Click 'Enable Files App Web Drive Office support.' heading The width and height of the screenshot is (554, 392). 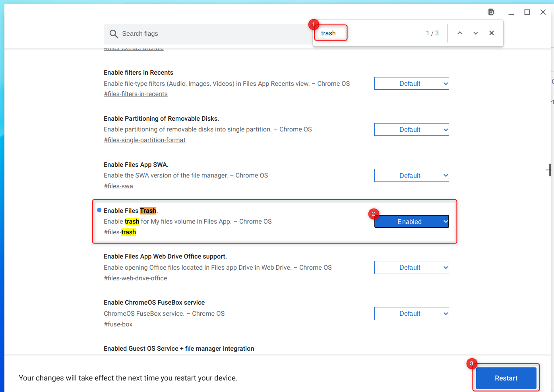tap(165, 257)
